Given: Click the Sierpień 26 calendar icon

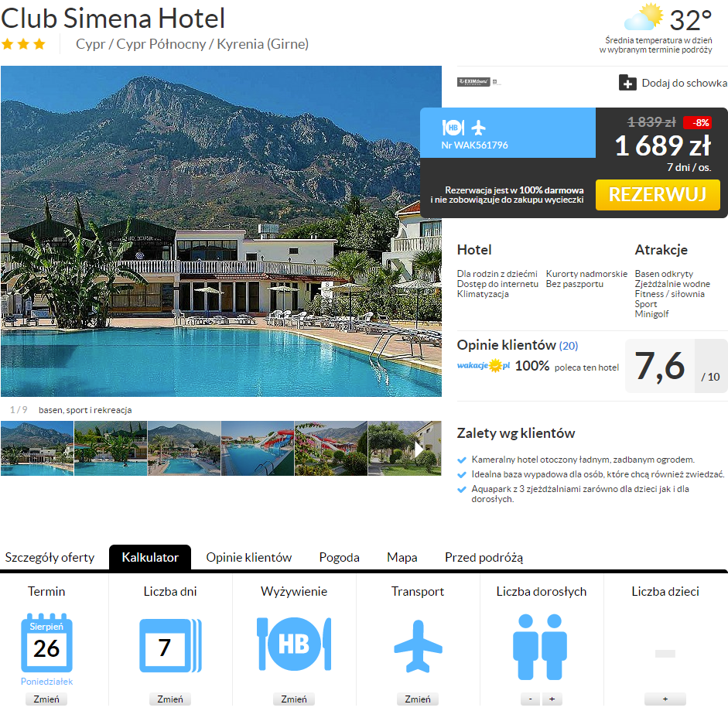Looking at the screenshot, I should click(x=46, y=643).
